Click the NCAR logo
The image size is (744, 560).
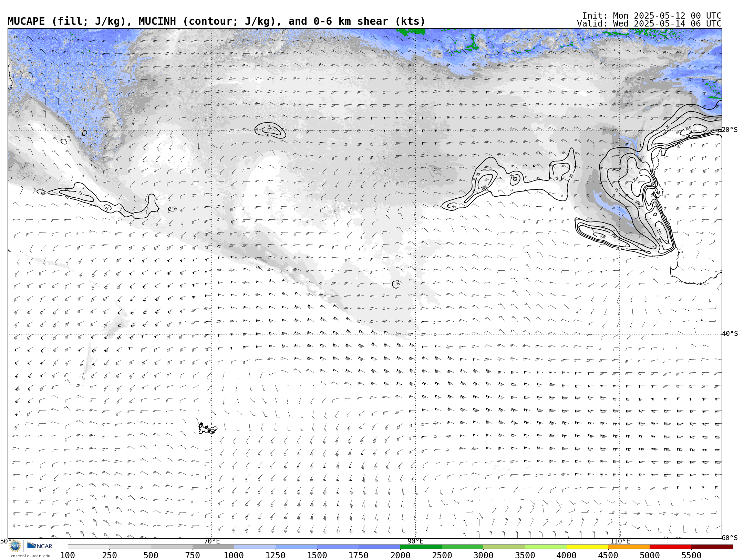tap(40, 546)
